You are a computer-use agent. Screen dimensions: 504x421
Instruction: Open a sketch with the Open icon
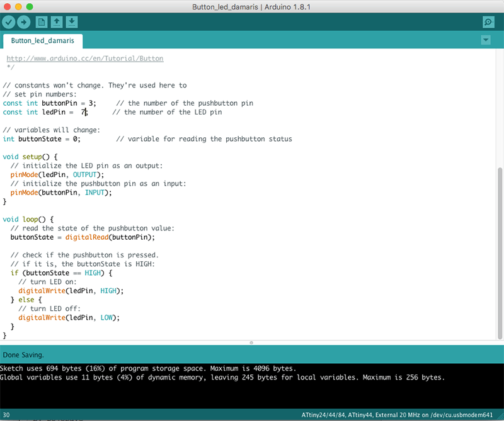click(x=57, y=22)
